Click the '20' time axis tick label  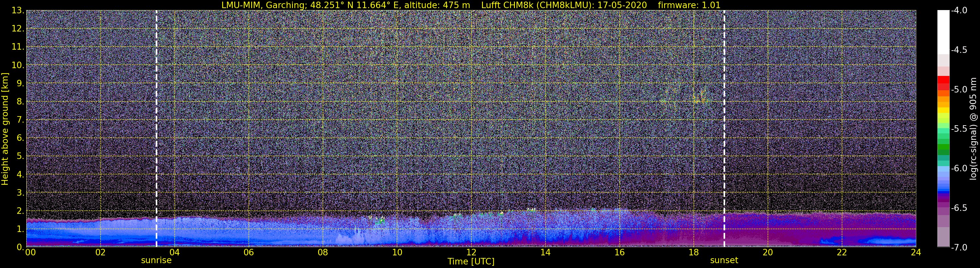tap(768, 252)
